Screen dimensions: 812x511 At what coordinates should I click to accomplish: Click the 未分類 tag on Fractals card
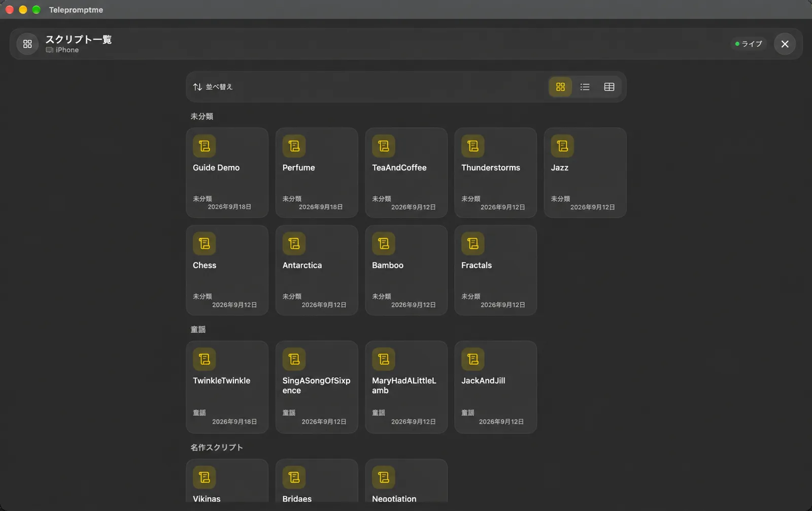[471, 297]
